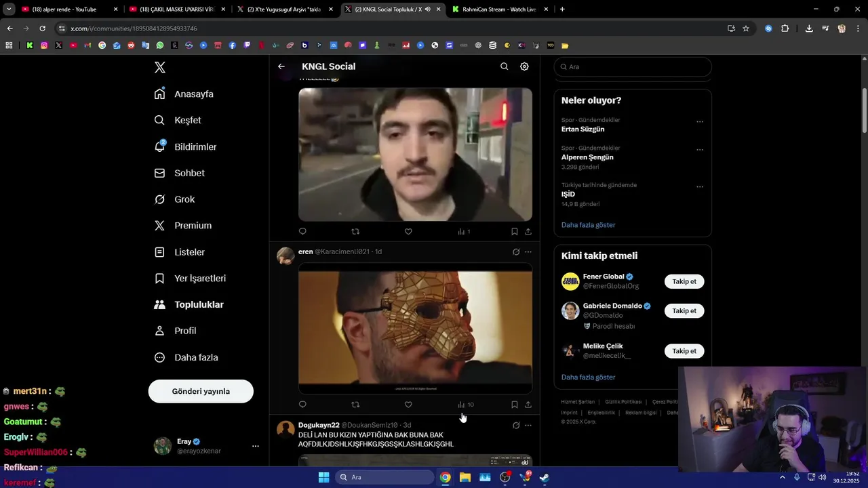Click the taskbar Ara search box
Image resolution: width=868 pixels, height=488 pixels.
pyautogui.click(x=384, y=477)
